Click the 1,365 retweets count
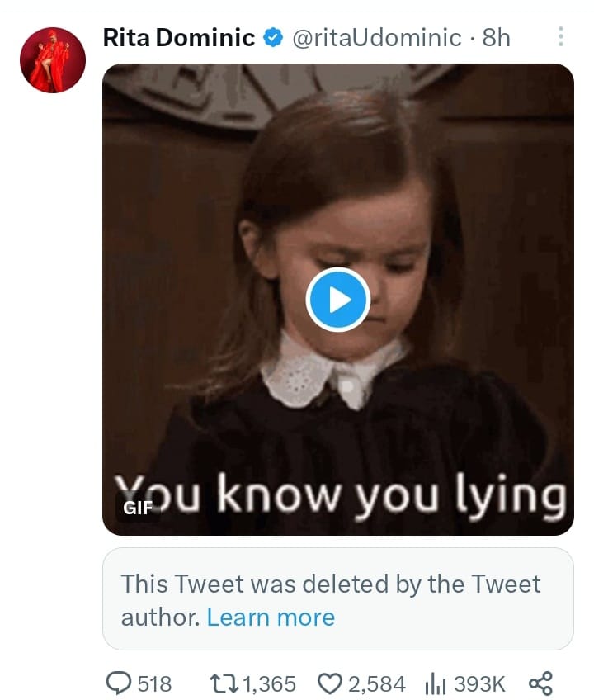 pyautogui.click(x=270, y=683)
